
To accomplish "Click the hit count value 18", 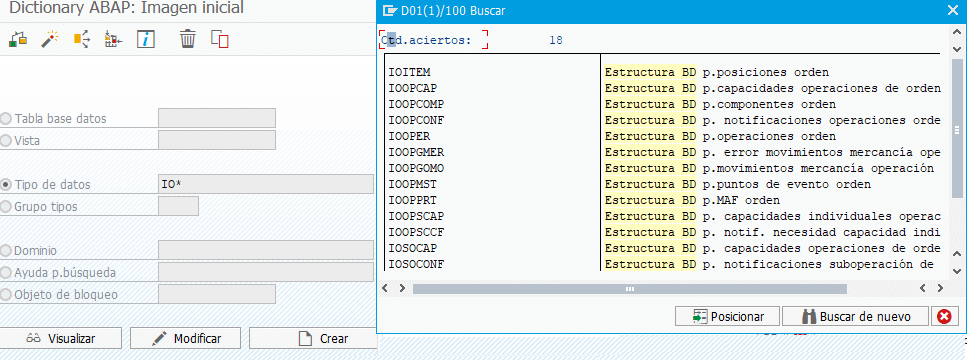I will (x=556, y=40).
